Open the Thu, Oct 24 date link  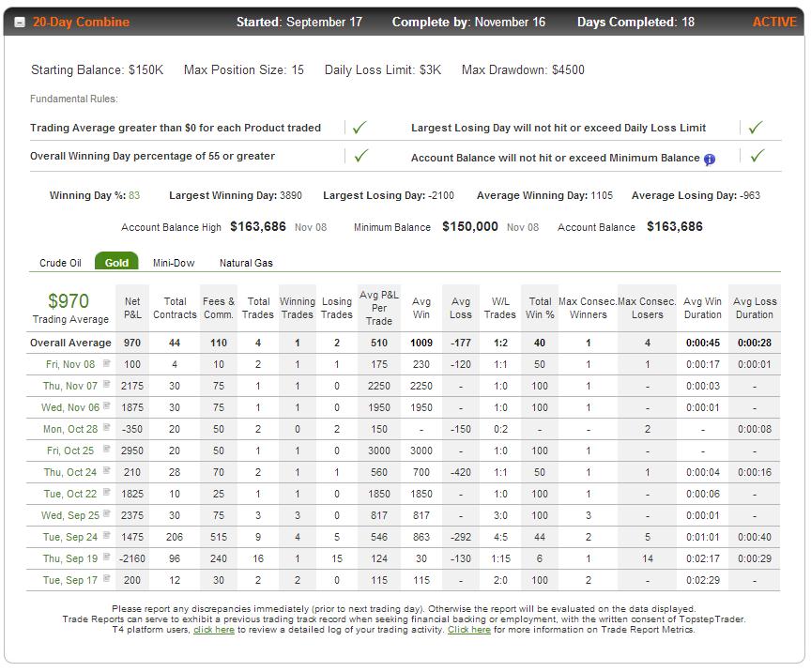click(70, 472)
